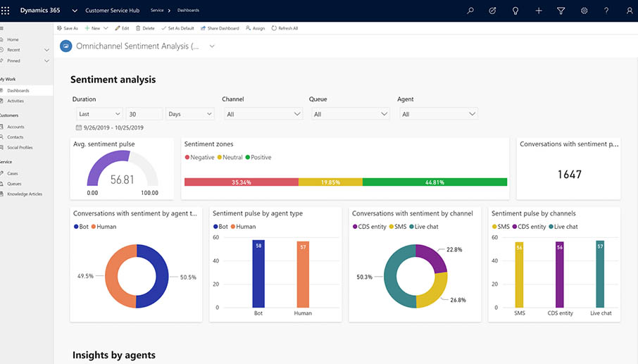
Task: Click the Share Dashboard button
Action: (220, 28)
